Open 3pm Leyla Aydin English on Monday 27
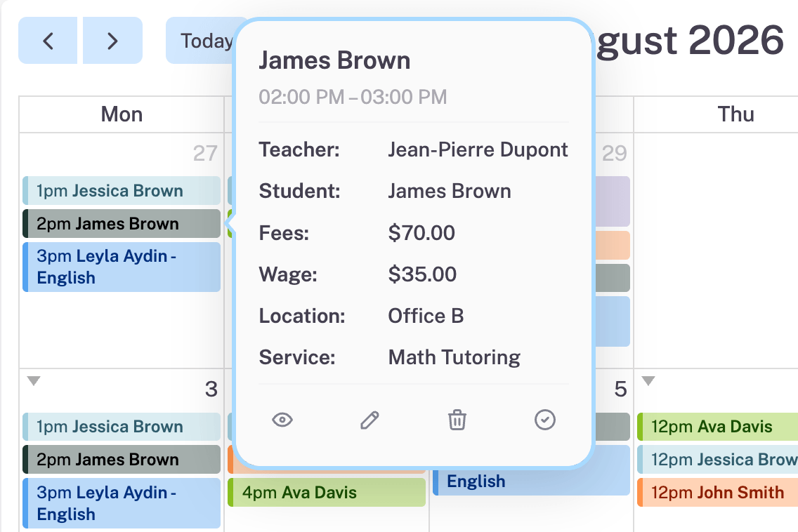 (x=122, y=267)
